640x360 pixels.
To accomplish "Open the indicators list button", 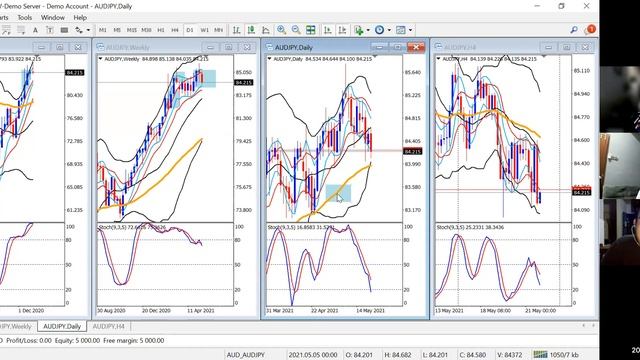I will (359, 30).
